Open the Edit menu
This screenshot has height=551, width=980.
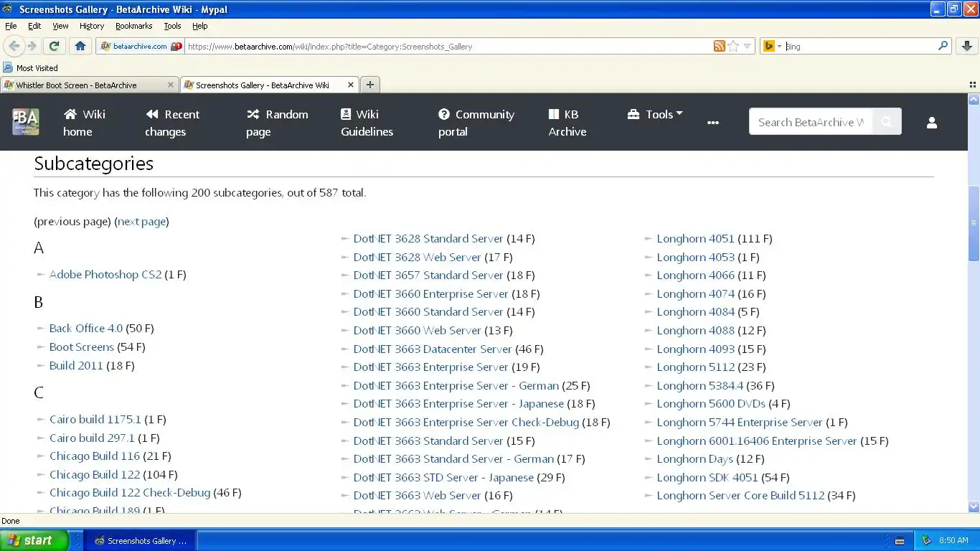point(34,26)
